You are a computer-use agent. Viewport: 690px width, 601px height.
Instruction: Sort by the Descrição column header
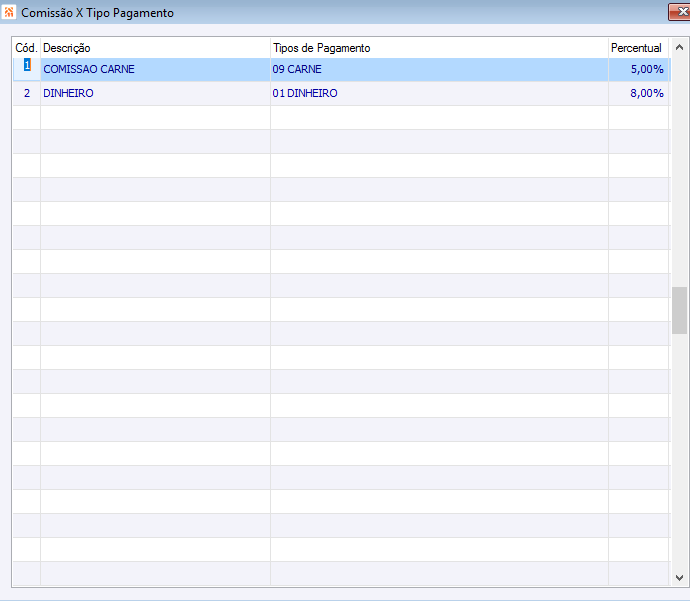pos(155,48)
